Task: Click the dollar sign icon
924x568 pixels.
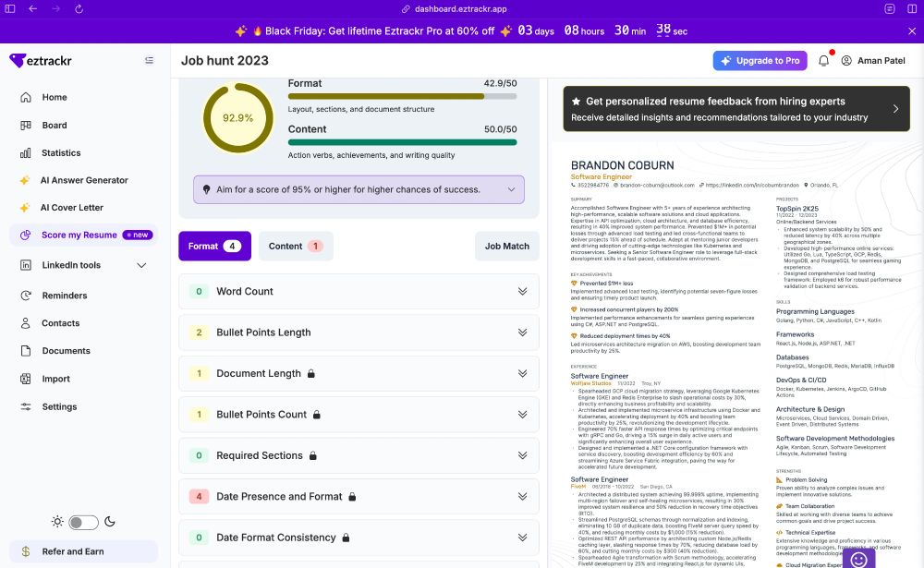Action: click(25, 551)
